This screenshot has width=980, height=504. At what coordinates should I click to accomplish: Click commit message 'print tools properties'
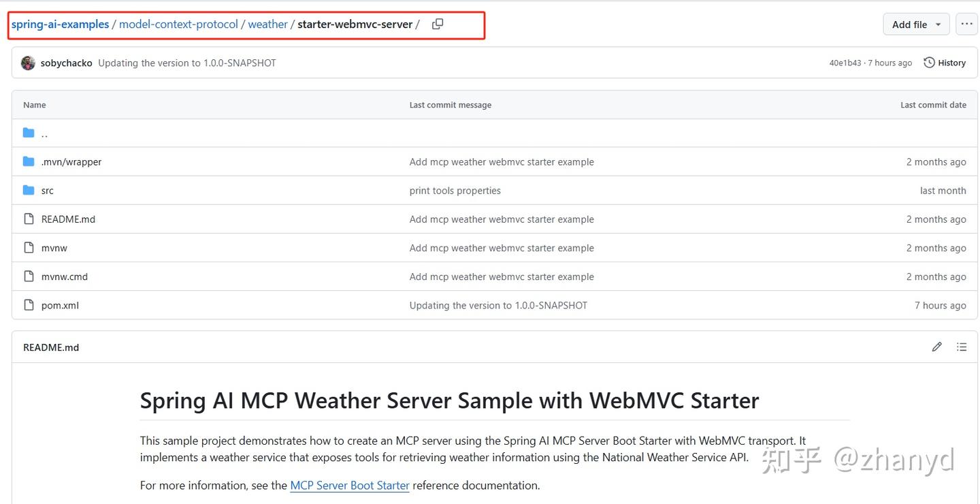coord(455,190)
